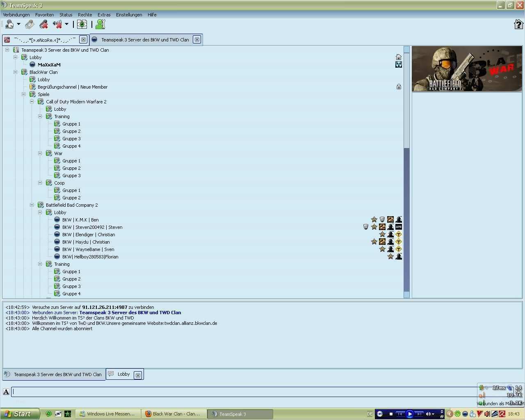Select user BKW| Hellboy280583|Florian

click(90, 257)
